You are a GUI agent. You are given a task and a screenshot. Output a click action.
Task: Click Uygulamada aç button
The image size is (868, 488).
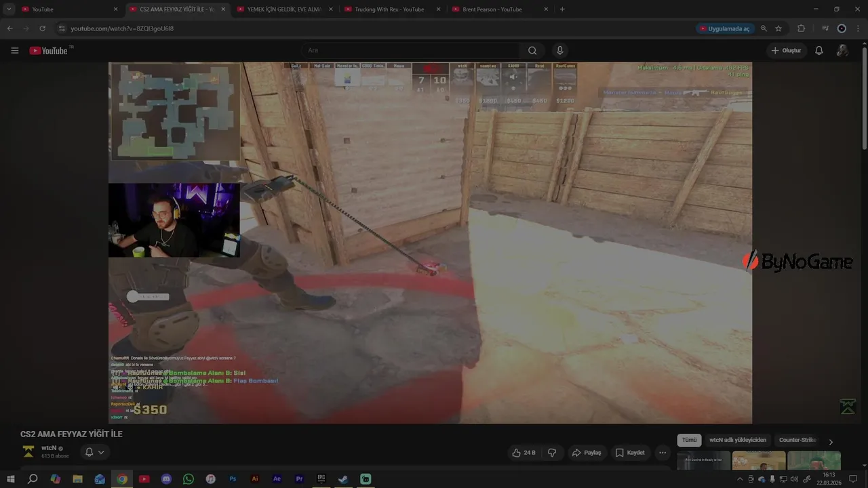tap(724, 28)
